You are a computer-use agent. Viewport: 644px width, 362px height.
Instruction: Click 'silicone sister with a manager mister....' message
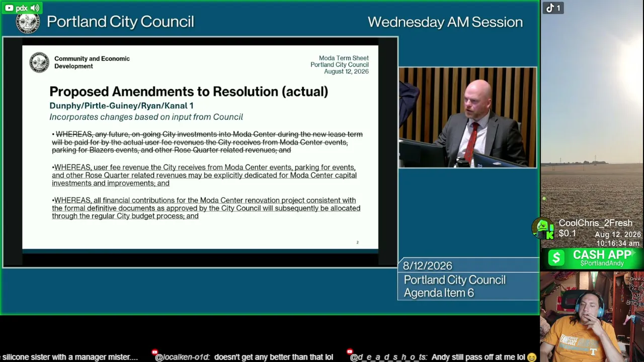(70, 357)
